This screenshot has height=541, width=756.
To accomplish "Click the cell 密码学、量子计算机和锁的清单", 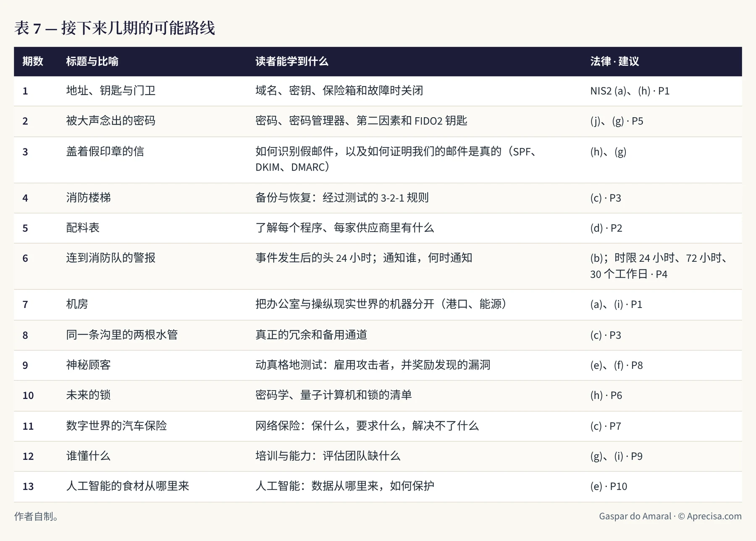I will click(333, 395).
